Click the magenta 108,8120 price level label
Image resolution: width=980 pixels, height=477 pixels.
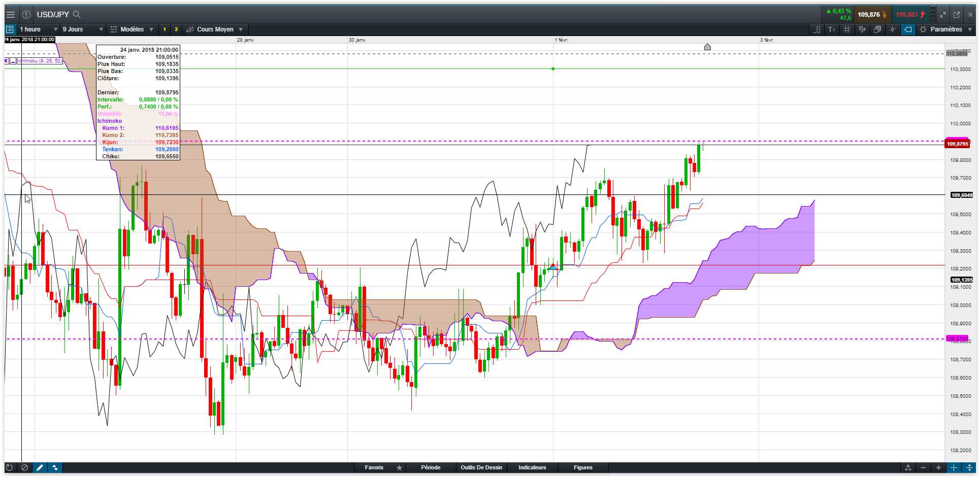(957, 338)
